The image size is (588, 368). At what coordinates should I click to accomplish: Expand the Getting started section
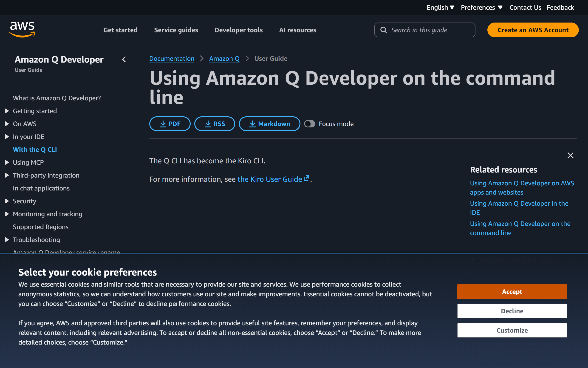(x=7, y=111)
